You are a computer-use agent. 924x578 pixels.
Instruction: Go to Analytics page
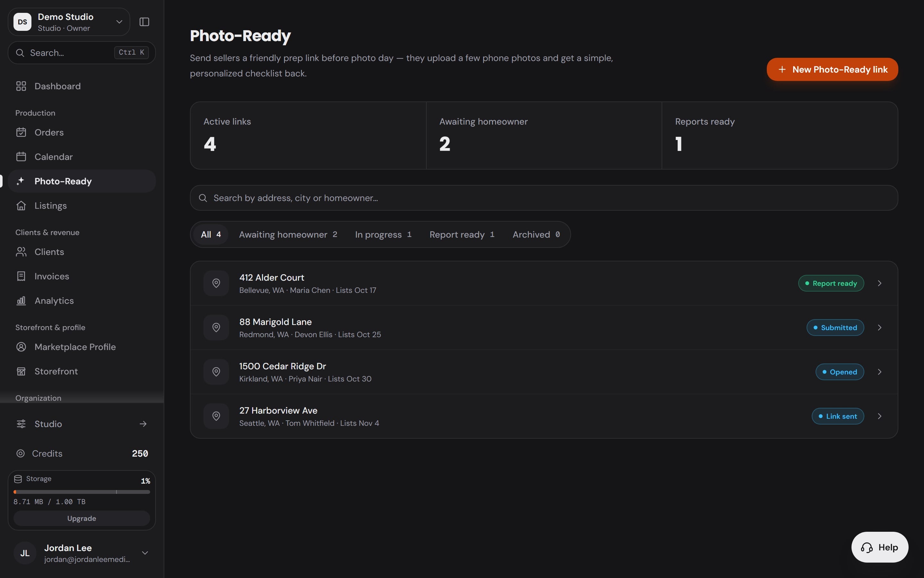(82, 301)
